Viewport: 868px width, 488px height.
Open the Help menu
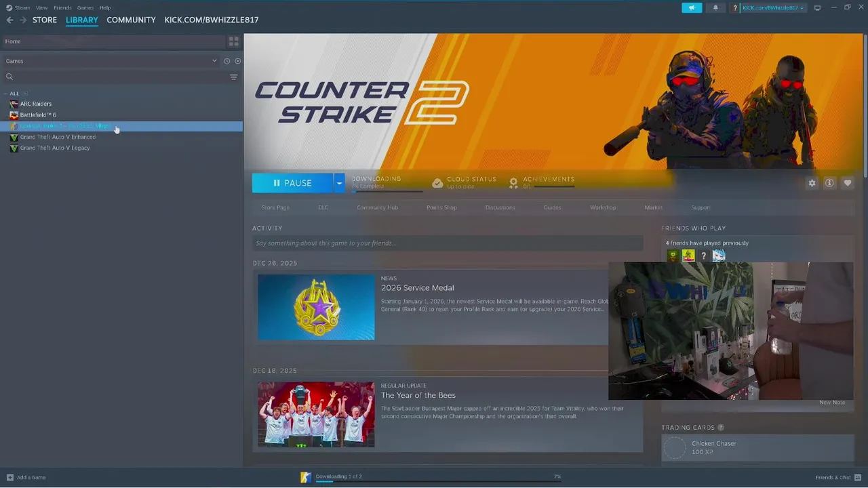click(x=105, y=7)
